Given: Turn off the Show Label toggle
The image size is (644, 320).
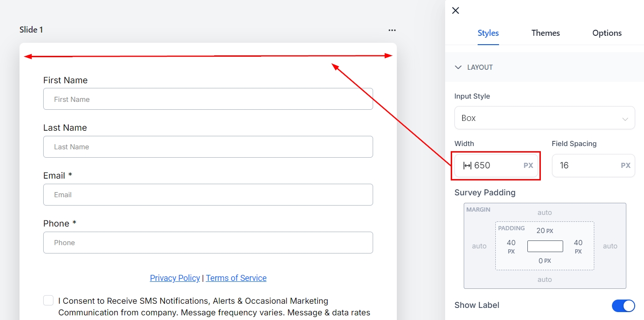Looking at the screenshot, I should 623,306.
